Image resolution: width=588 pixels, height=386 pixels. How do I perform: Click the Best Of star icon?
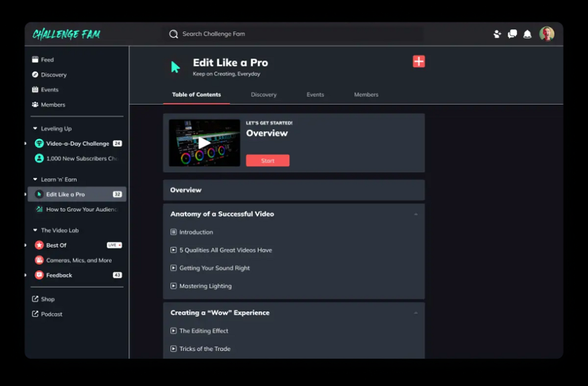(x=39, y=245)
